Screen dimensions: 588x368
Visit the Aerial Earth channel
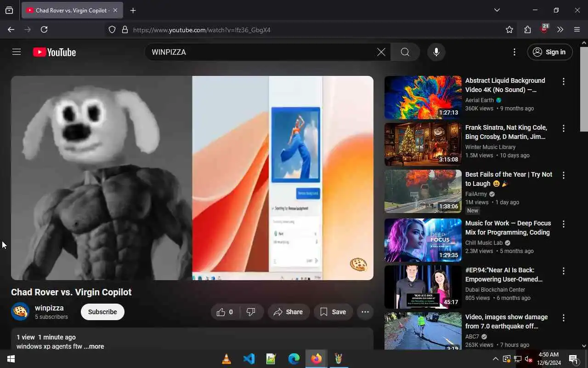(480, 100)
